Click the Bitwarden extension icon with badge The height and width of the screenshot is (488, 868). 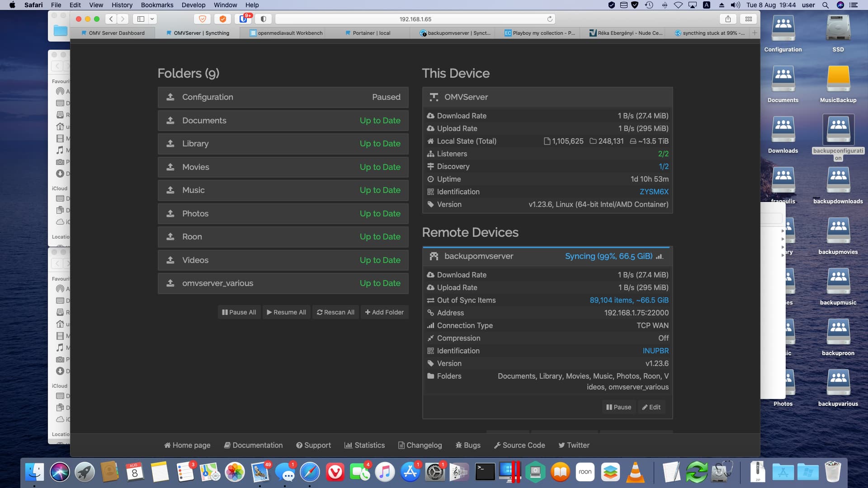tap(243, 19)
